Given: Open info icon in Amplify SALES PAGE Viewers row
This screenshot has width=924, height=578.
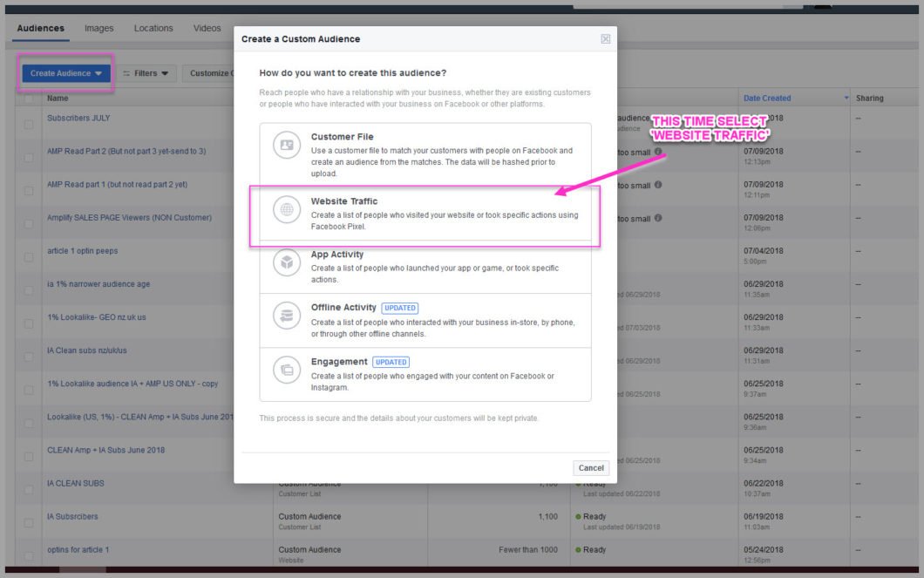Looking at the screenshot, I should (x=657, y=218).
